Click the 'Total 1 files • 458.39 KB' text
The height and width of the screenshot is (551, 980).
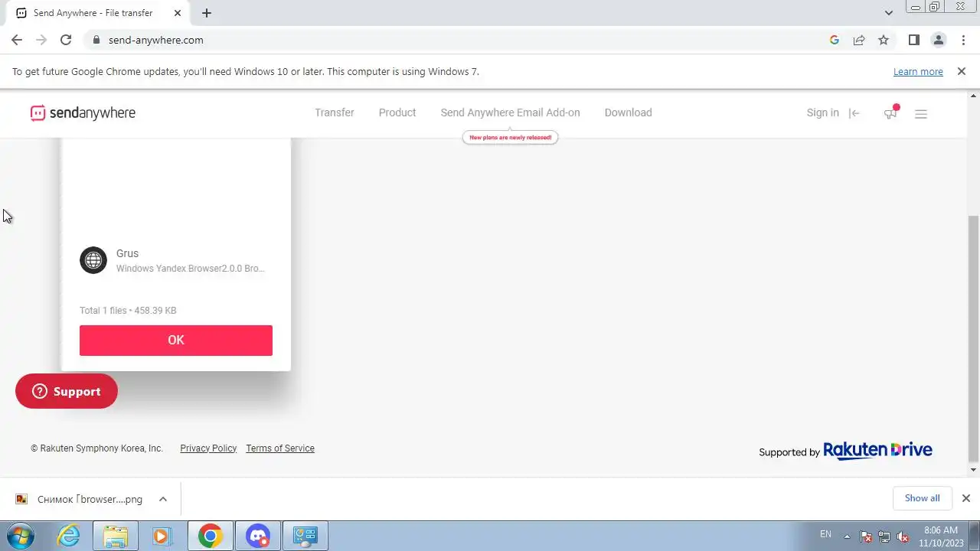pos(128,311)
